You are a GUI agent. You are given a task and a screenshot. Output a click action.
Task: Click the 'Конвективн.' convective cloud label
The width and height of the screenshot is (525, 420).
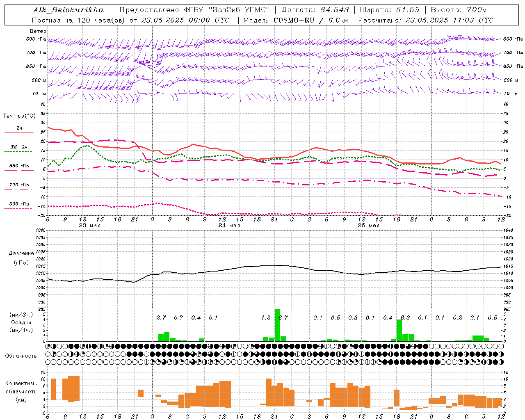pos(21,383)
